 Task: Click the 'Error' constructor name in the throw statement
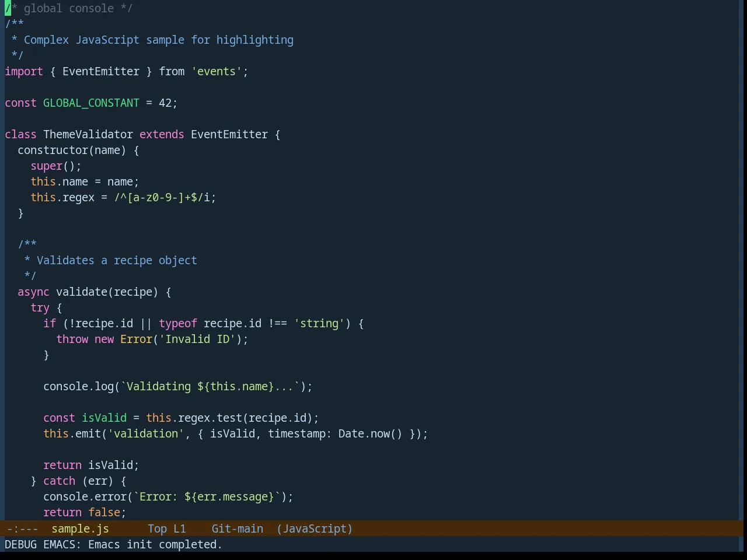(x=136, y=339)
